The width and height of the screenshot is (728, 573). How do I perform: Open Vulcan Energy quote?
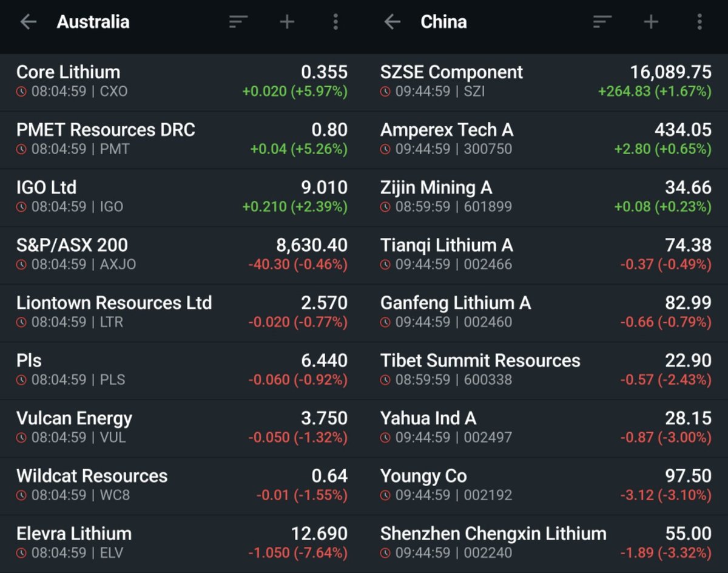pos(182,428)
